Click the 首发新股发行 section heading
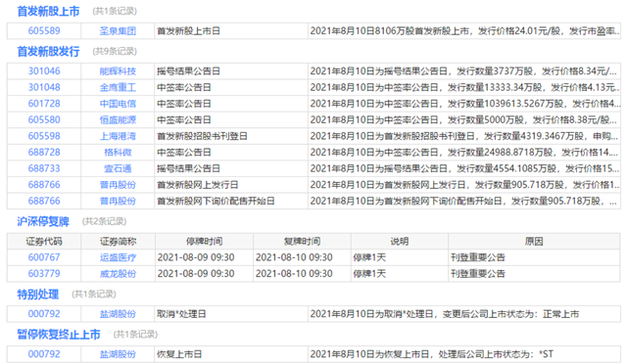This screenshot has height=364, width=627. pyautogui.click(x=48, y=52)
